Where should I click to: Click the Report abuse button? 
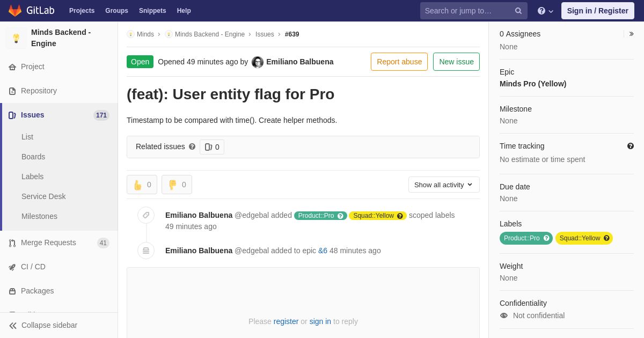[x=399, y=62]
